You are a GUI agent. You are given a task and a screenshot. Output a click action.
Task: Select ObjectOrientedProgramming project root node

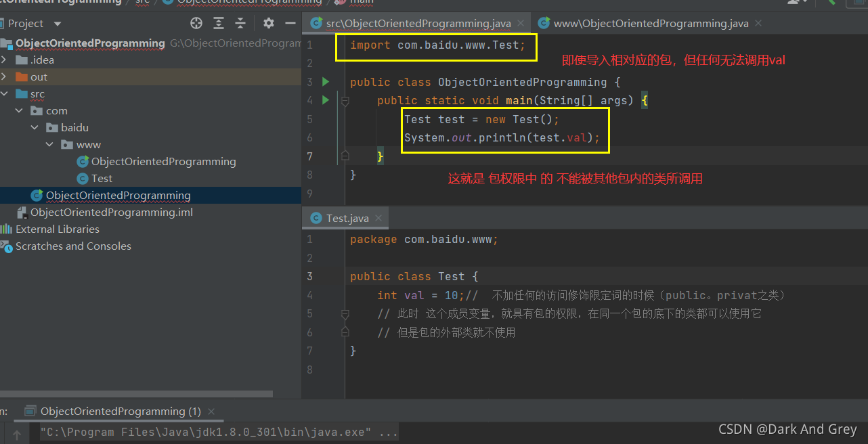click(90, 43)
